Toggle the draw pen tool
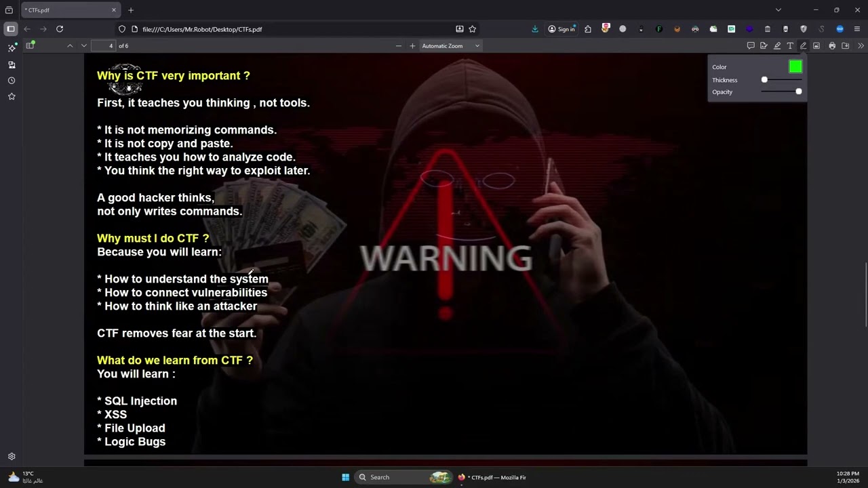Image resolution: width=868 pixels, height=488 pixels. click(x=803, y=45)
